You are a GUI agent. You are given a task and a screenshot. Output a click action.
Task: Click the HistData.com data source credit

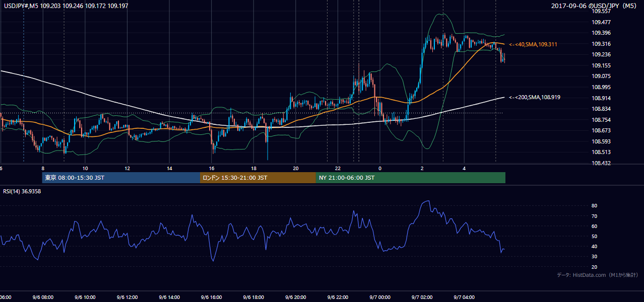pos(598,275)
